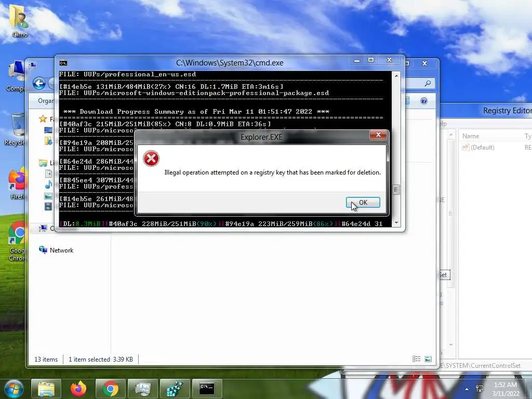Click the red error icon in the dialog

point(151,158)
